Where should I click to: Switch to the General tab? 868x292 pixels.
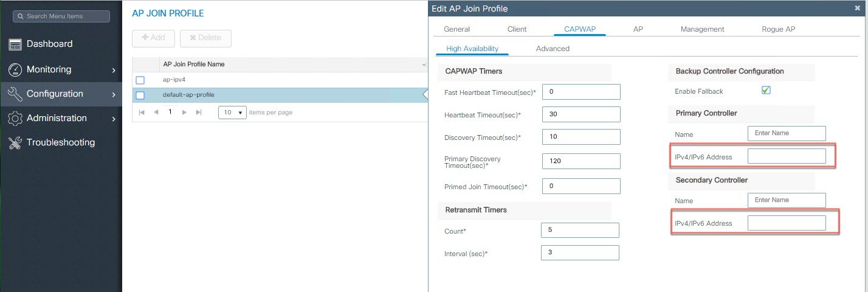tap(456, 29)
